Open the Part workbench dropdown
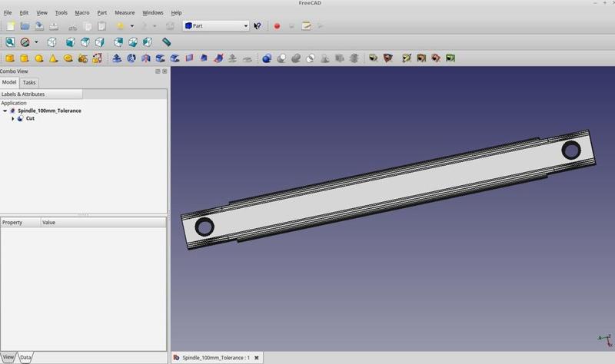The height and width of the screenshot is (364, 615). pyautogui.click(x=216, y=26)
